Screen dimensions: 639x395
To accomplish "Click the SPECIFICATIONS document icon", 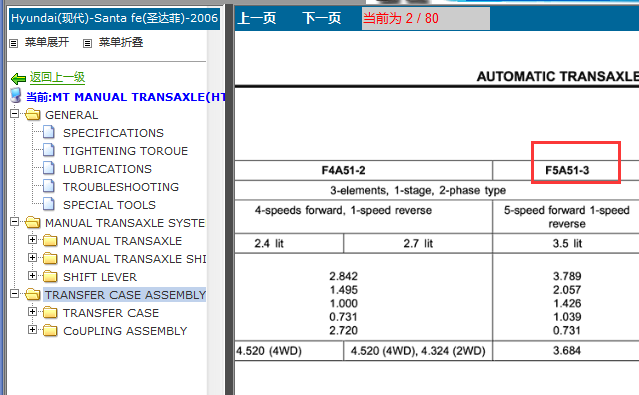I will [x=49, y=132].
